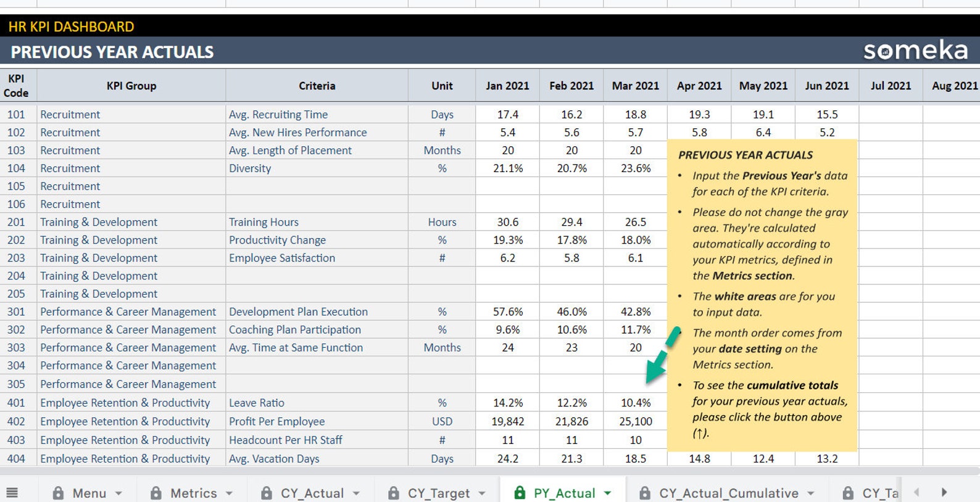Open the PY_Actual tab dropdown arrow

(x=608, y=493)
